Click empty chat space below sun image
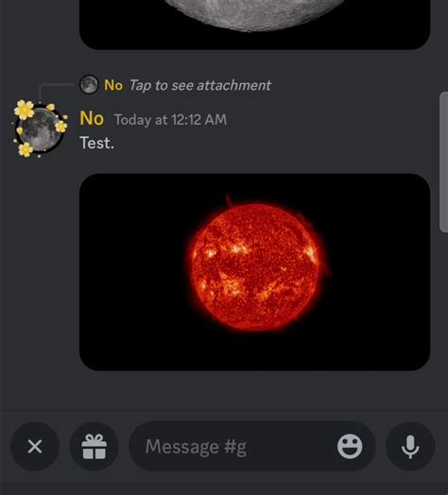The width and height of the screenshot is (448, 495). pyautogui.click(x=224, y=390)
